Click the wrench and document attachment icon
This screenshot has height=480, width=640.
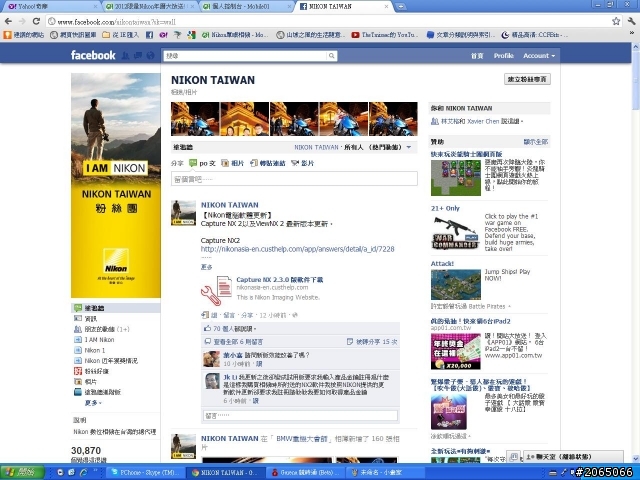[216, 291]
